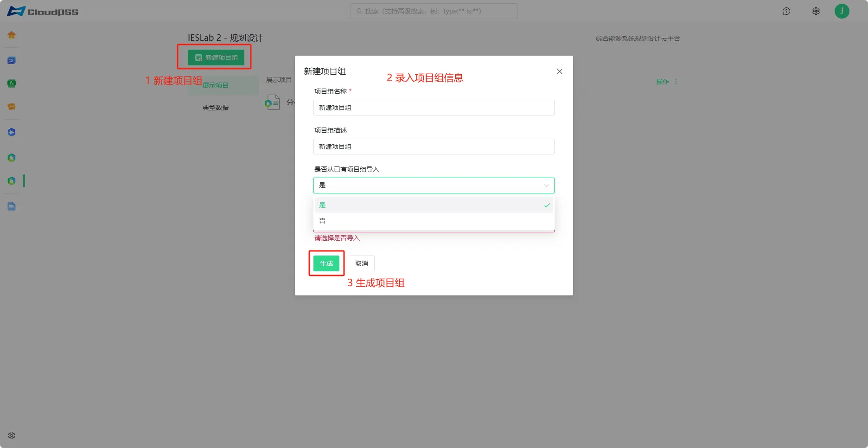This screenshot has width=868, height=448.
Task: Open the blue document sidebar icon
Action: 12,206
